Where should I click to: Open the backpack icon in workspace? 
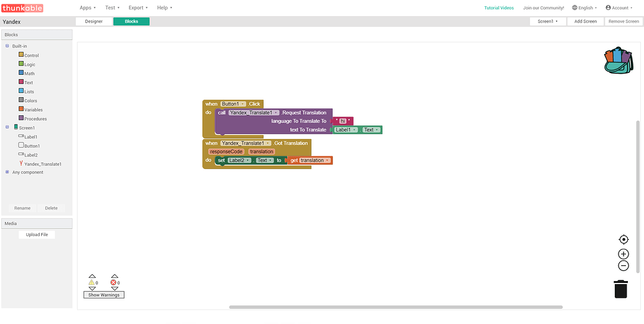(617, 60)
